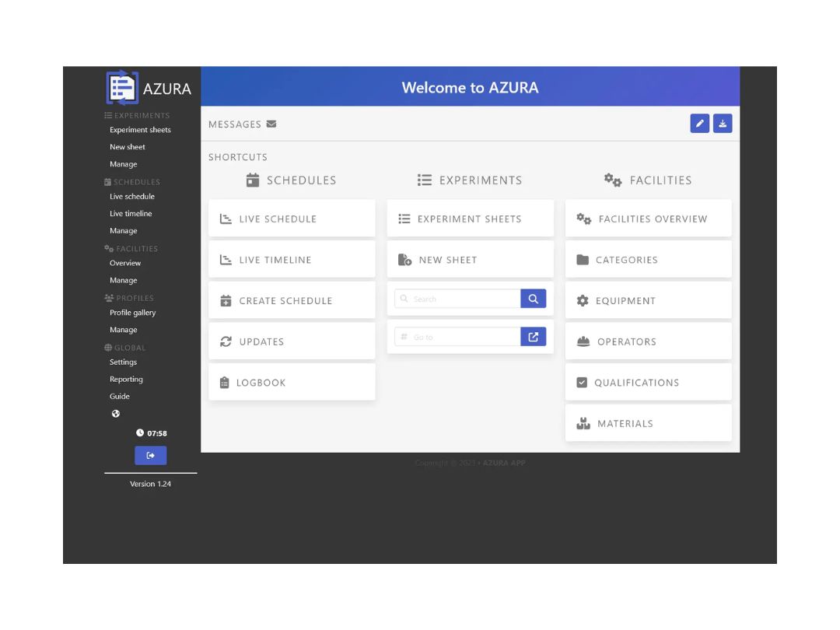
Task: Click the AZURA APP footer link
Action: point(504,463)
